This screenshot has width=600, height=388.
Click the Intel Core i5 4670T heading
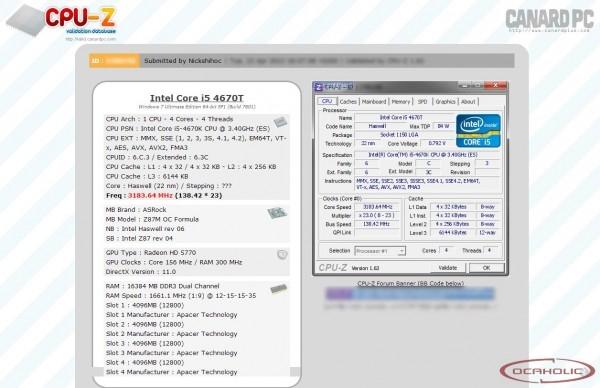(197, 98)
